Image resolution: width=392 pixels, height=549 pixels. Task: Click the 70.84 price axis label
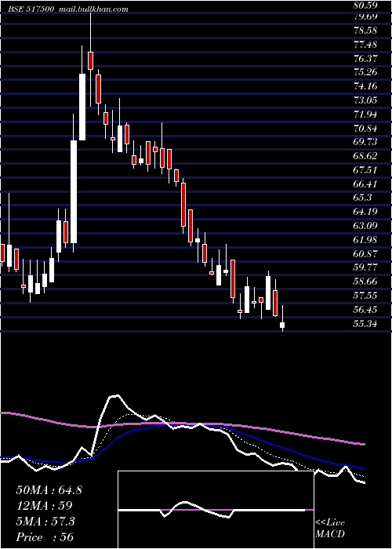365,128
